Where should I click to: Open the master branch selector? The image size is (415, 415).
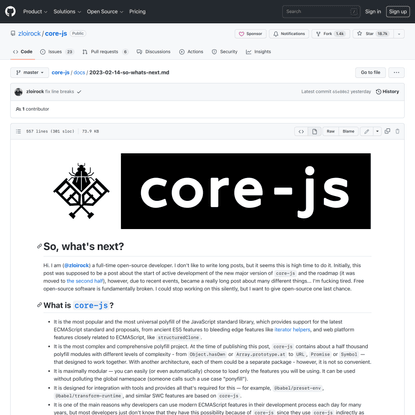(30, 72)
